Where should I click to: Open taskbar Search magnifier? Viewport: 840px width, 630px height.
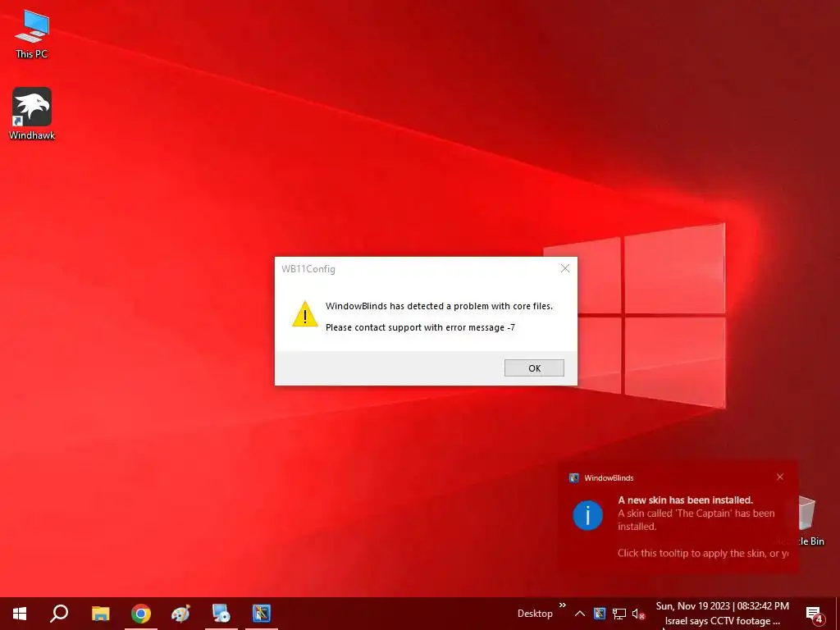click(59, 614)
